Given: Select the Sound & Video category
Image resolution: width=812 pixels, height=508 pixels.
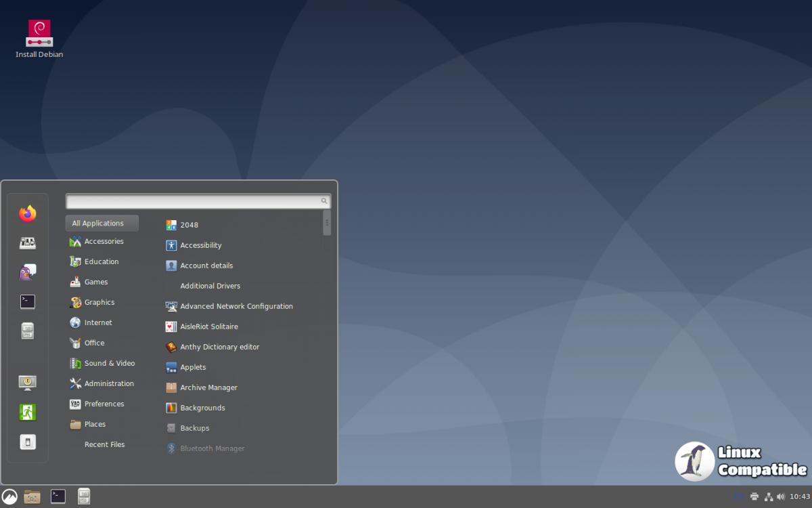Looking at the screenshot, I should point(109,364).
